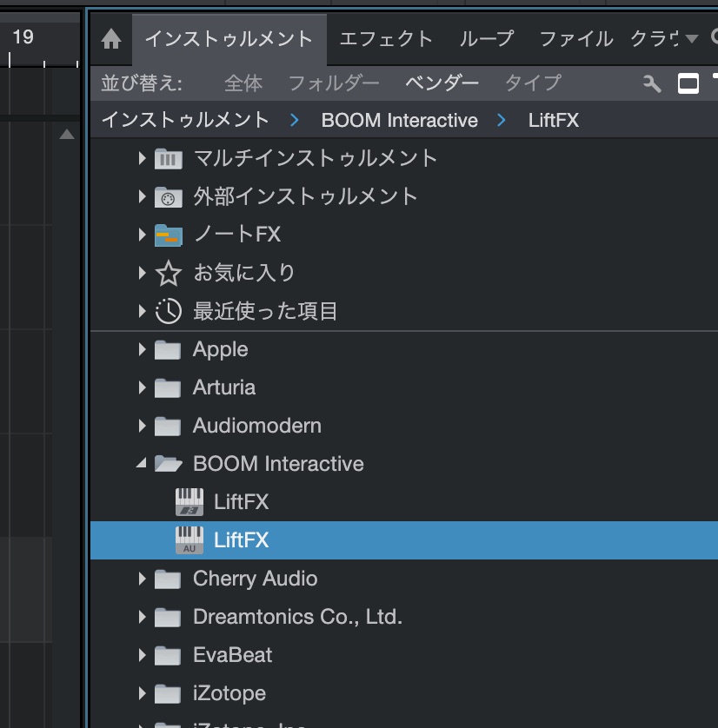Click the keyboard icon next to the first LiftFX
This screenshot has height=728, width=718.
click(189, 501)
